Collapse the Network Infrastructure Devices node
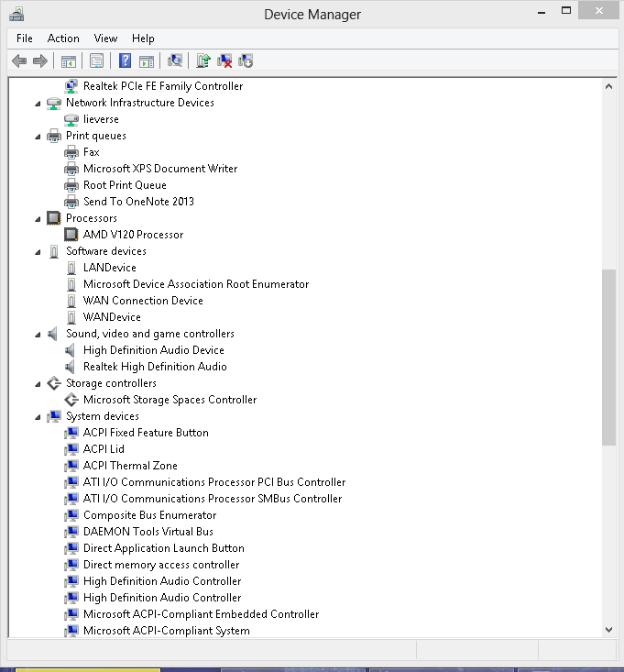Image resolution: width=624 pixels, height=672 pixels. click(38, 104)
